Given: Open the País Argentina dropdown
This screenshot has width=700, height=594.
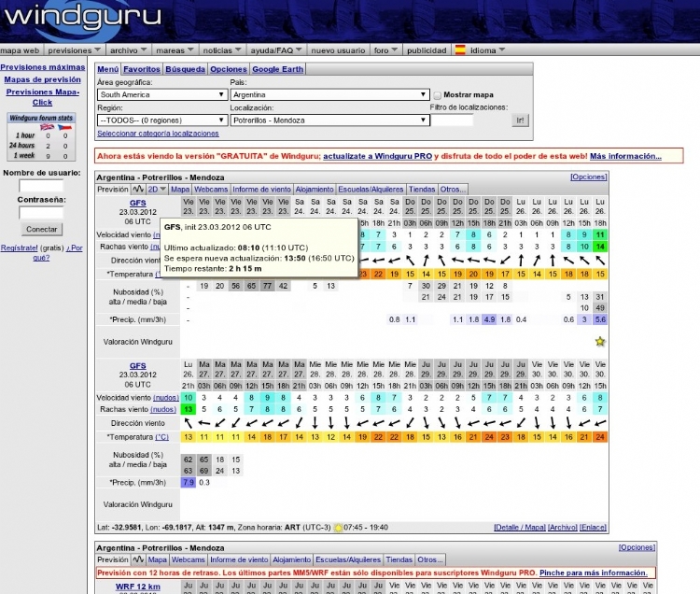Looking at the screenshot, I should [x=329, y=94].
